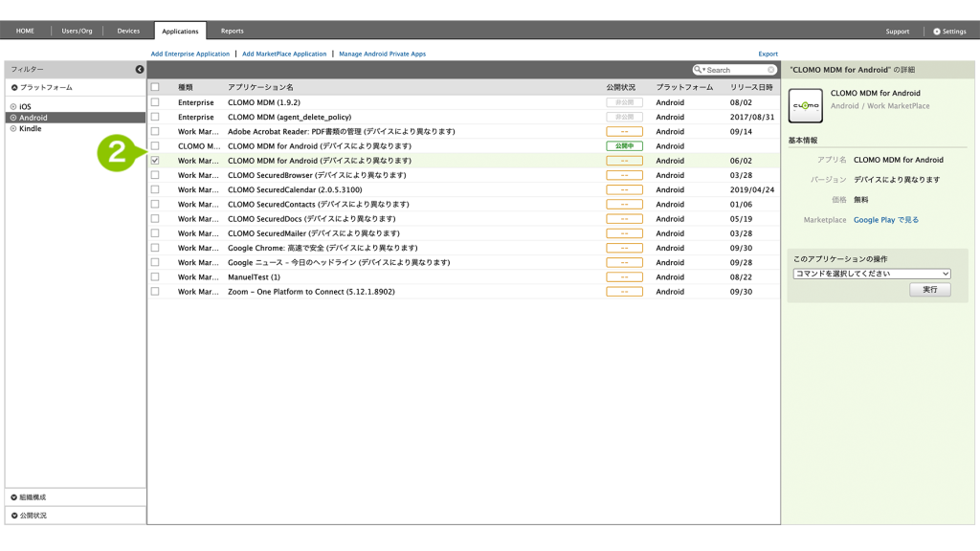Select the CLOMO SecuredDocs row name
Viewport: 980px width, 551px height.
(312, 219)
